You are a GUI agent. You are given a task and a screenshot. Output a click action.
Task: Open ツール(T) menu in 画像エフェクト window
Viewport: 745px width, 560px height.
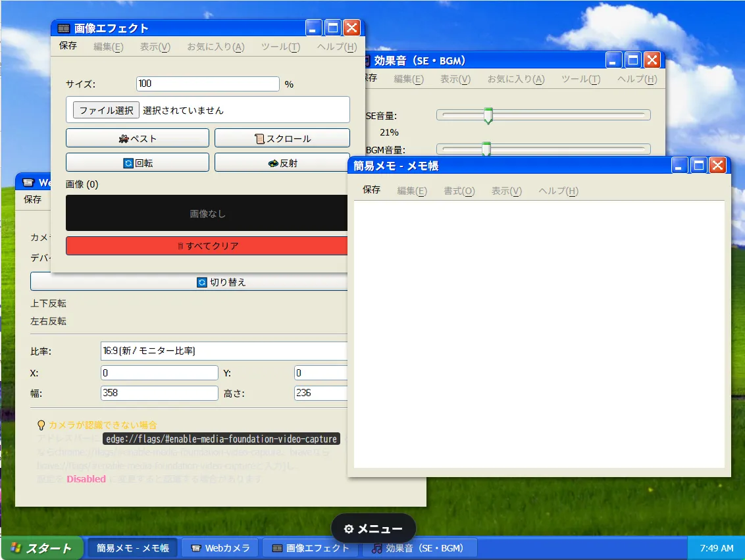coord(280,47)
